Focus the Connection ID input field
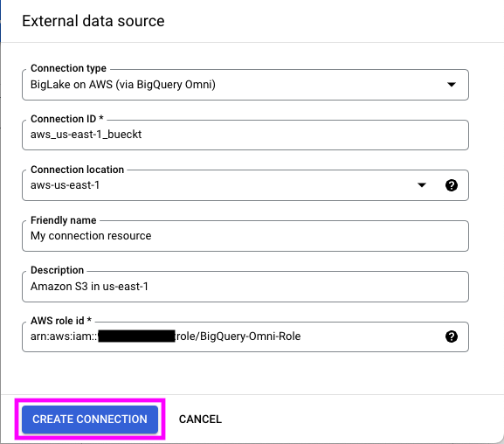The height and width of the screenshot is (444, 504). (x=245, y=135)
